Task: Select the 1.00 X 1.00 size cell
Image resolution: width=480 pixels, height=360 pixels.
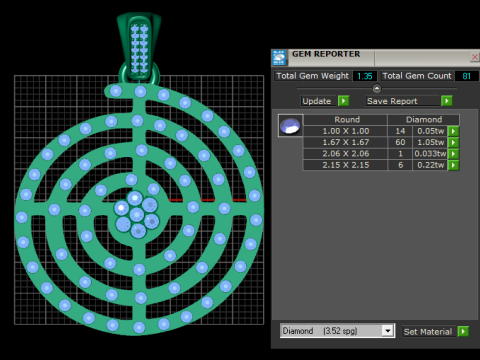Action: tap(346, 131)
